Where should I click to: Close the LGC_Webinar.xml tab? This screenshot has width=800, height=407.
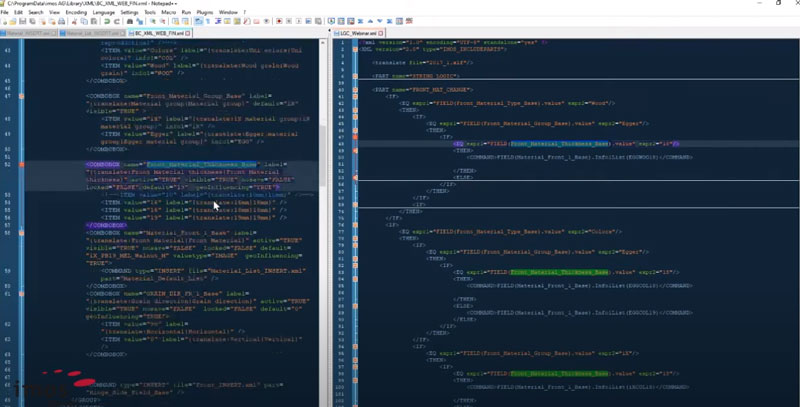click(381, 33)
